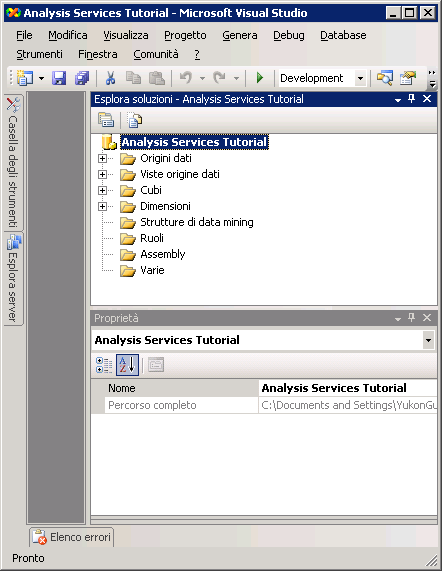The width and height of the screenshot is (442, 571).
Task: Click the Properties window toolbar icon
Action: pyautogui.click(x=408, y=78)
